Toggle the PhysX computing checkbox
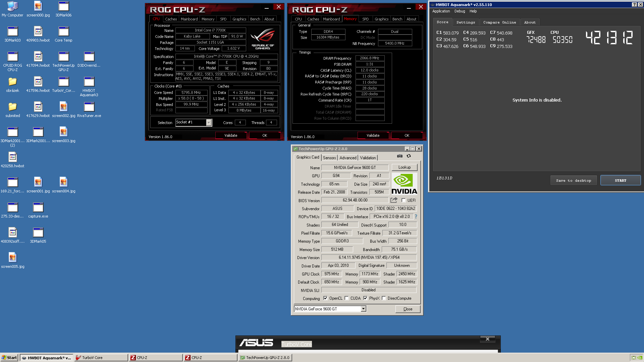The height and width of the screenshot is (362, 644). tap(365, 298)
